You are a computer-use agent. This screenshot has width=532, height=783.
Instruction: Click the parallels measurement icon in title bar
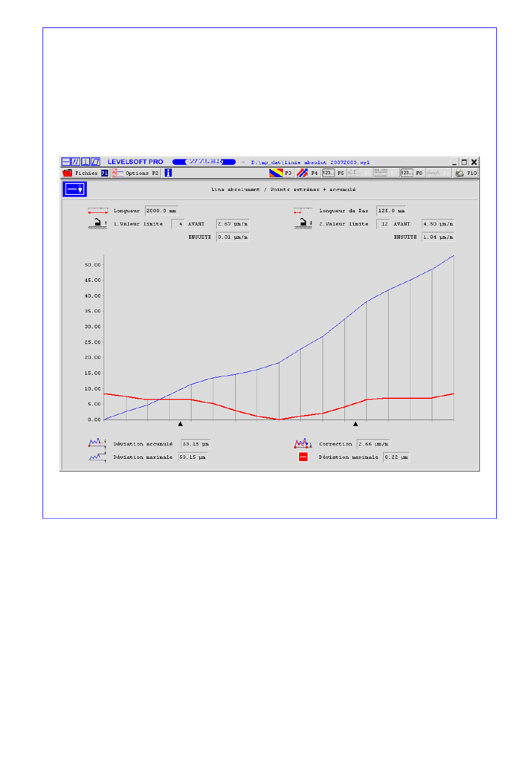coord(76,162)
